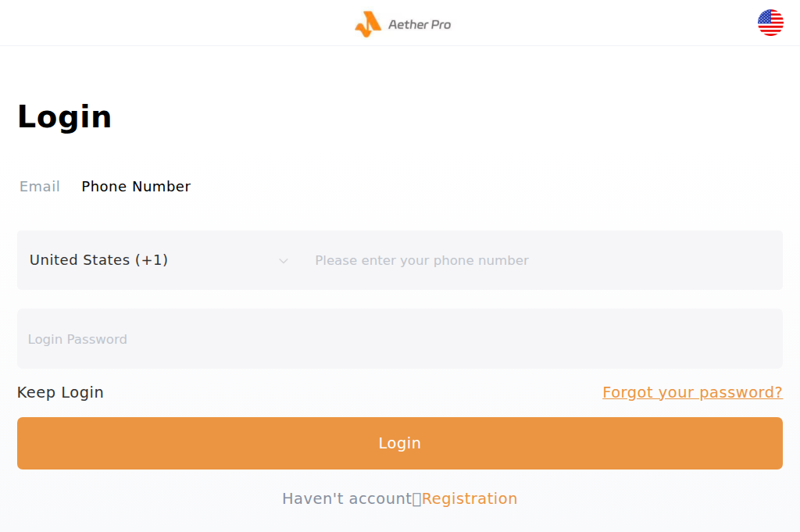Click the empty gap between the two fields
Screen dimensions: 800x532
pos(399,299)
